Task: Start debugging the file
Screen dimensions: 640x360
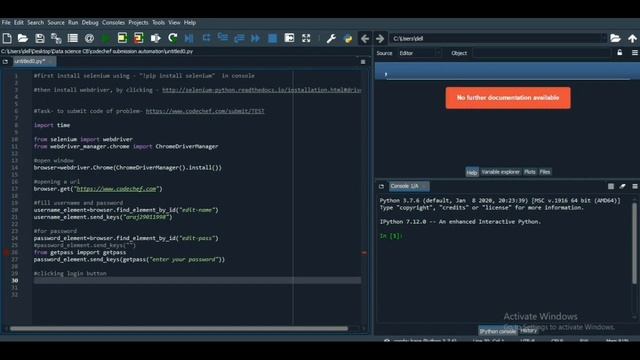Action: pyautogui.click(x=189, y=38)
